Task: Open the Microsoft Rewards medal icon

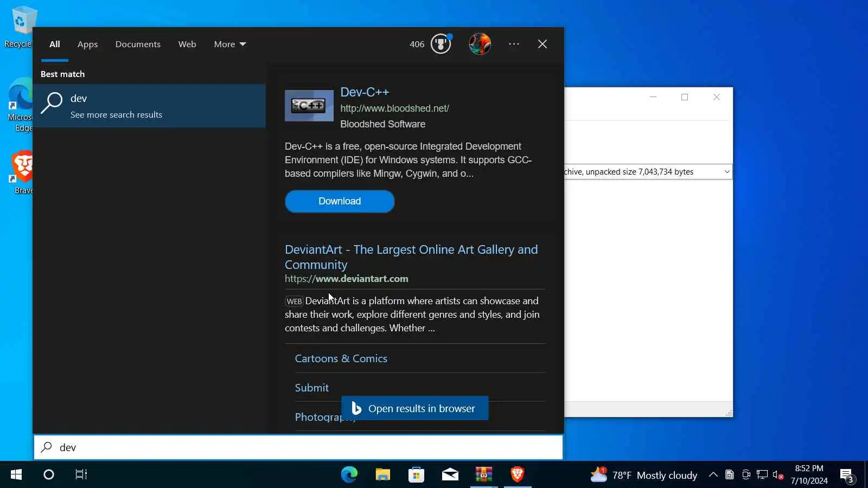Action: pyautogui.click(x=441, y=44)
